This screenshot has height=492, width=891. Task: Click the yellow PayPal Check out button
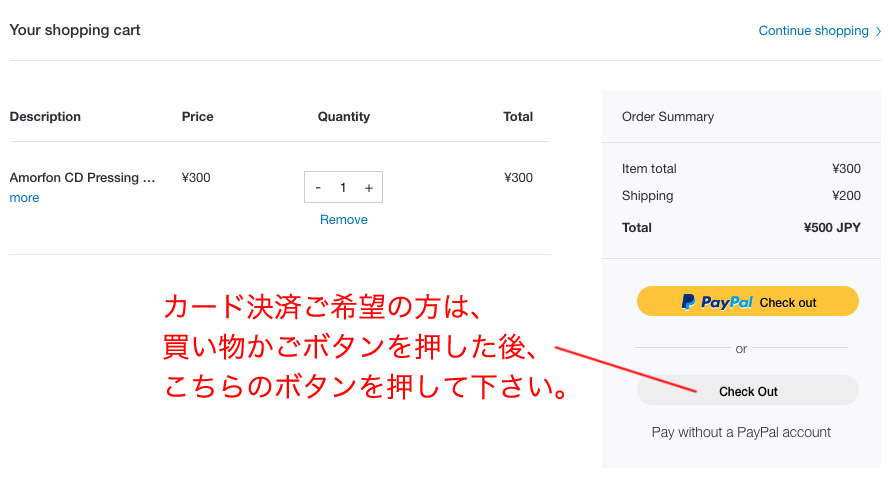747,301
